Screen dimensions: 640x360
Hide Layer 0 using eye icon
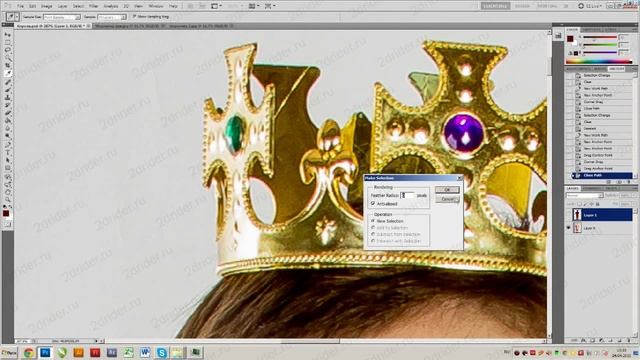tap(569, 228)
